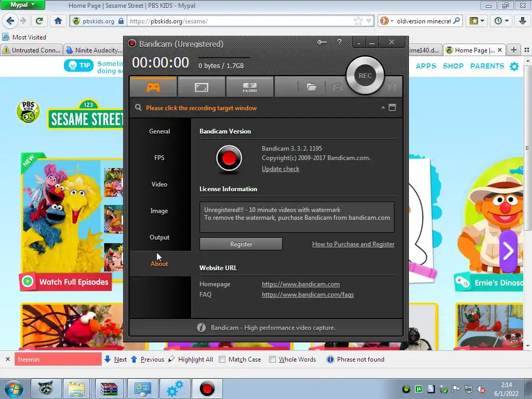
Task: Switch to the Ninite Audacity browser tab
Action: [94, 50]
